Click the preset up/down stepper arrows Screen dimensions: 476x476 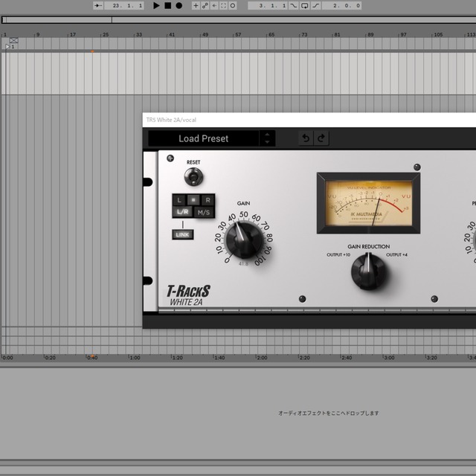point(267,138)
